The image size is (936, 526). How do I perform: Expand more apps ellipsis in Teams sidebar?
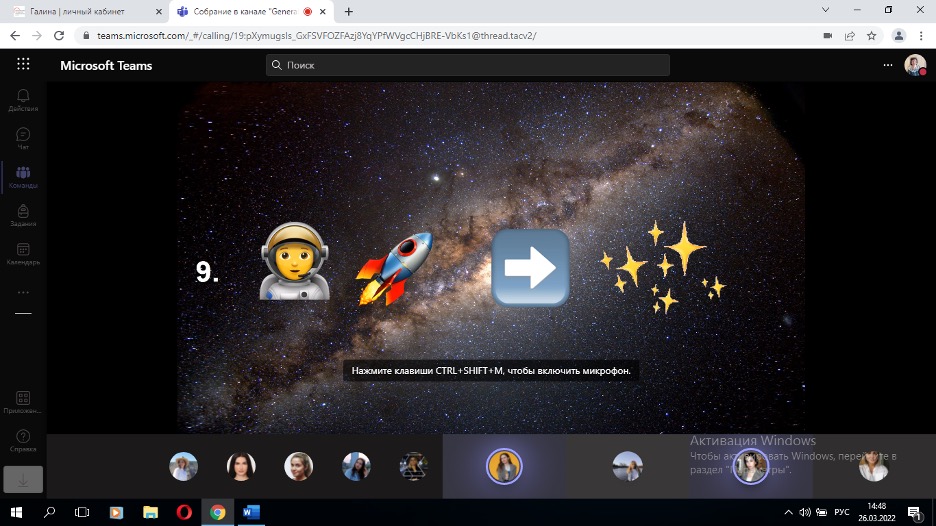[x=23, y=292]
